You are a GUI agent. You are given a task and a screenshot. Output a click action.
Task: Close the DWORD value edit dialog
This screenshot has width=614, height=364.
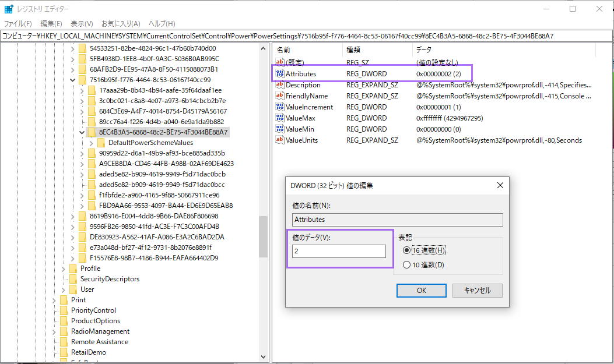pyautogui.click(x=499, y=185)
